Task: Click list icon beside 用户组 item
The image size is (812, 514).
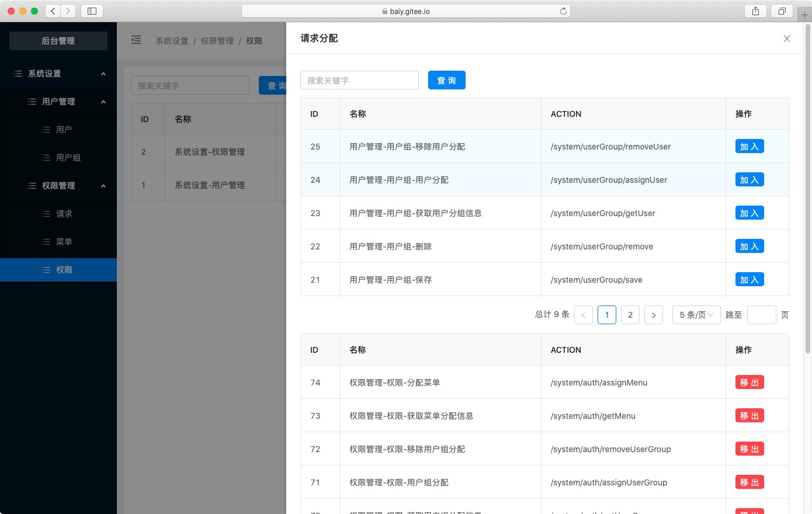Action: tap(46, 158)
